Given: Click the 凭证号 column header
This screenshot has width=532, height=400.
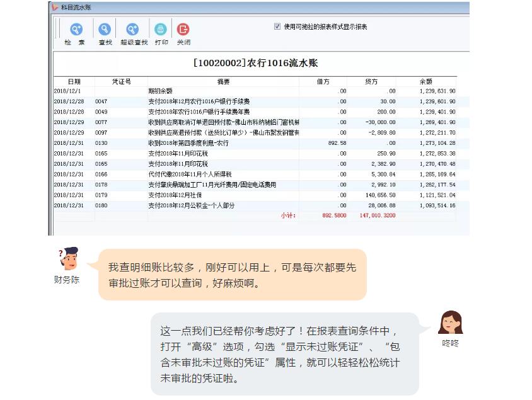Looking at the screenshot, I should tap(121, 81).
